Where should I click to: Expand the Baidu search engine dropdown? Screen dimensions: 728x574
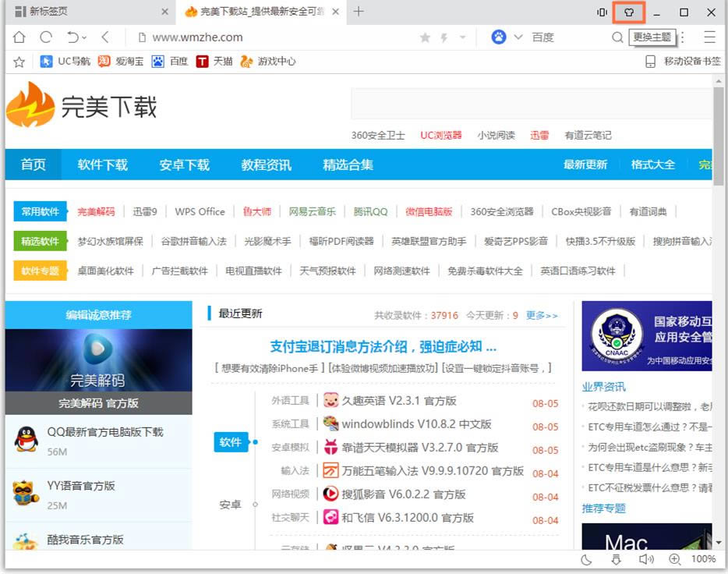(x=518, y=37)
